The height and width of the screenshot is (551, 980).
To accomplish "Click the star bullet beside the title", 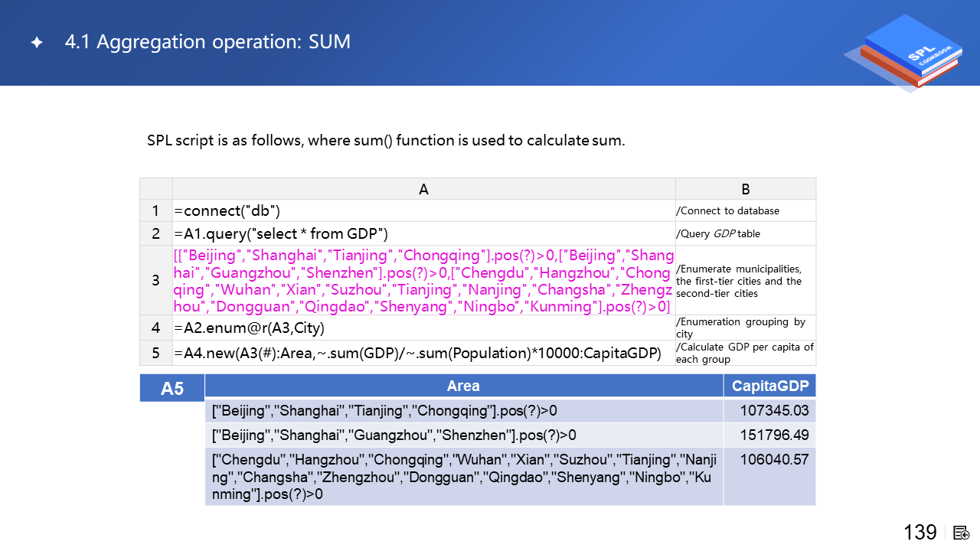I will point(36,43).
